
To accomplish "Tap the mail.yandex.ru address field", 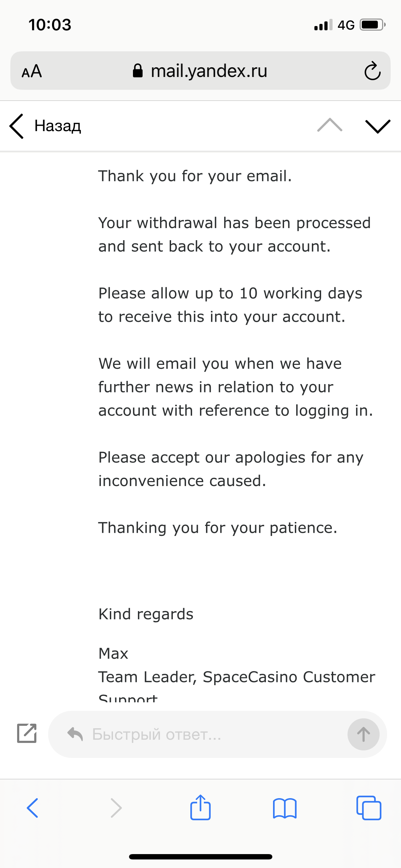I will 209,71.
